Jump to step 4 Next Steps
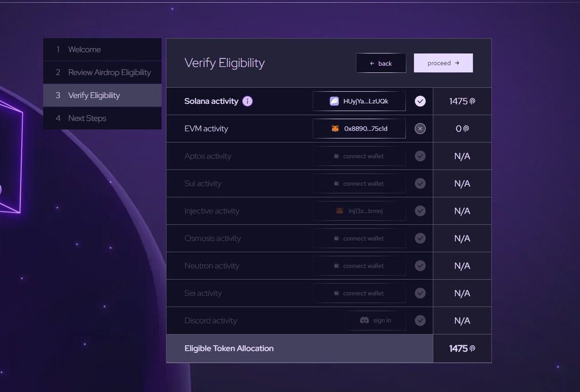This screenshot has height=392, width=580. 102,118
